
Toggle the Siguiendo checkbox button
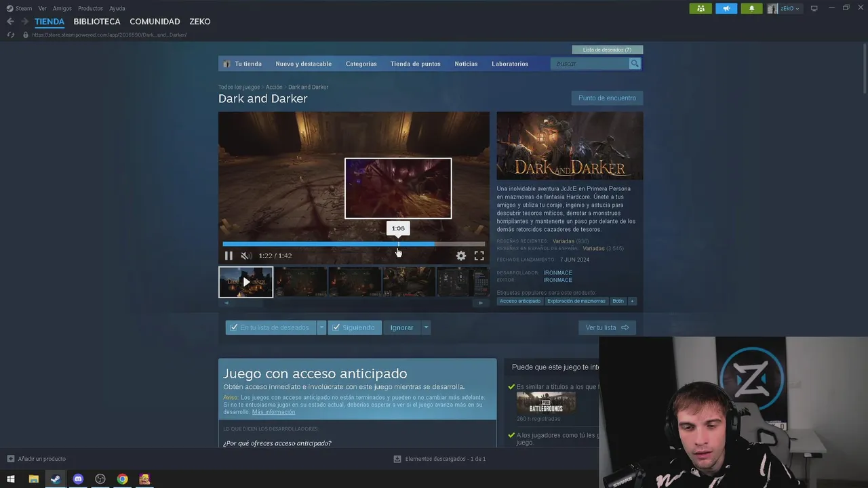(x=355, y=327)
